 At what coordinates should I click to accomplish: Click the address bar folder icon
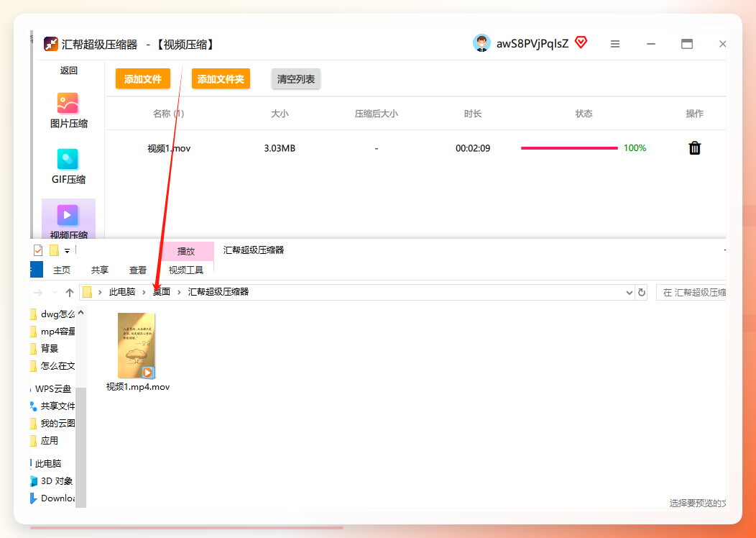[x=87, y=292]
